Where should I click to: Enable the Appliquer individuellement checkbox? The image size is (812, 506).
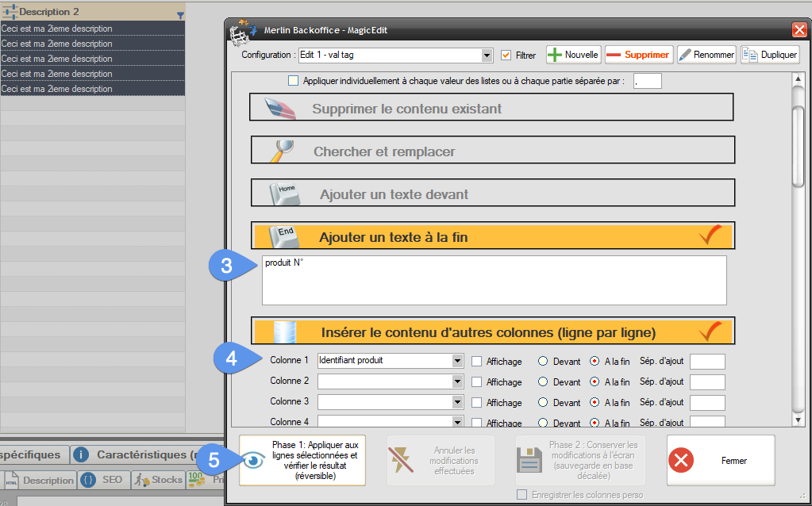pyautogui.click(x=294, y=81)
